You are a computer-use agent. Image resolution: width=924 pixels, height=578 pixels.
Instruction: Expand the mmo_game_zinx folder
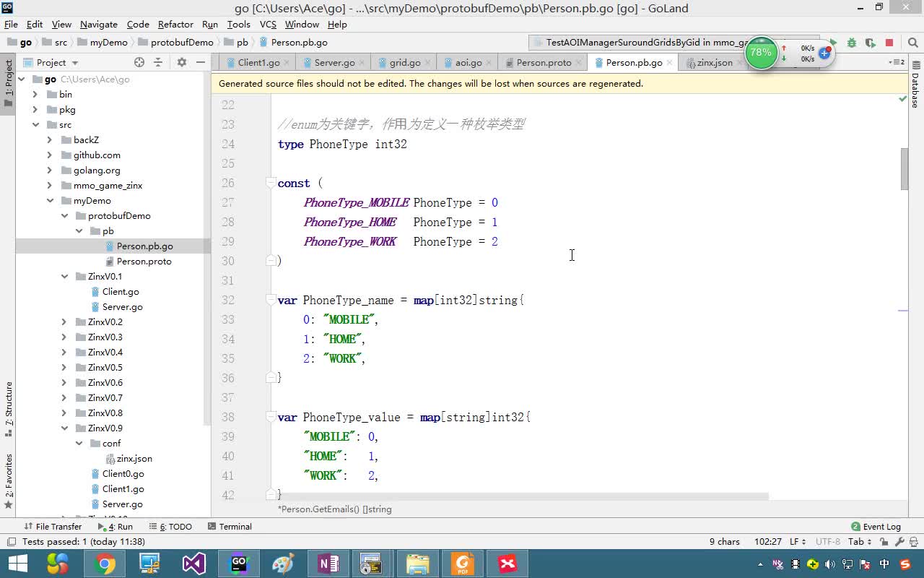[49, 186]
